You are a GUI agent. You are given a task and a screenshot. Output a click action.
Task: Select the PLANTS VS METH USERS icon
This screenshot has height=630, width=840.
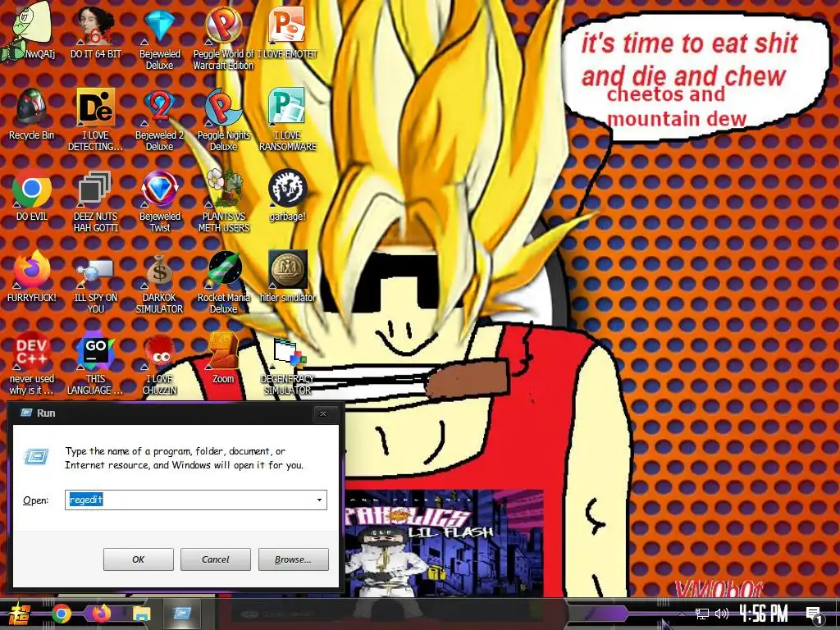pos(223,201)
